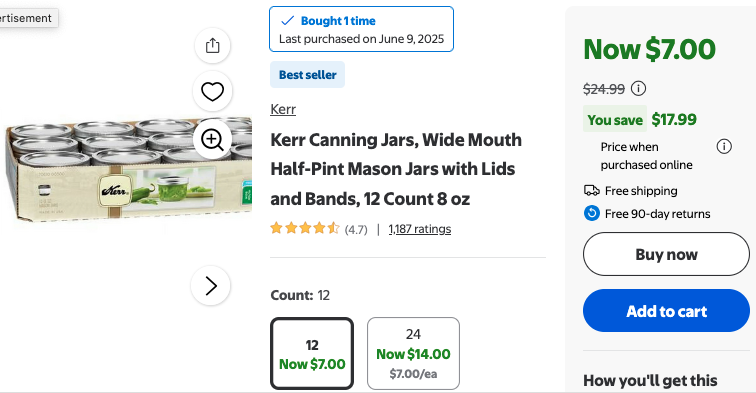Open info icon beside Price when purchased online
Image resolution: width=756 pixels, height=393 pixels.
(x=724, y=146)
